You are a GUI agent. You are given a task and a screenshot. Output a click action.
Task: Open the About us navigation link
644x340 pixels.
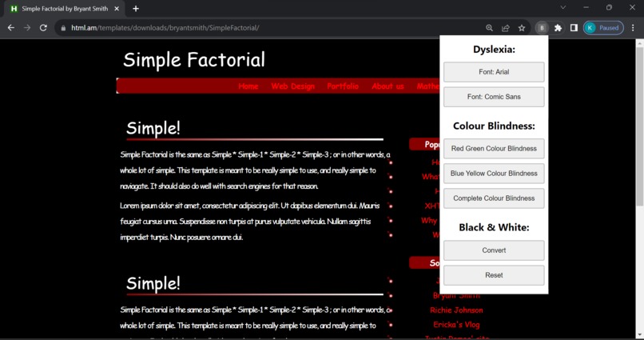click(388, 86)
